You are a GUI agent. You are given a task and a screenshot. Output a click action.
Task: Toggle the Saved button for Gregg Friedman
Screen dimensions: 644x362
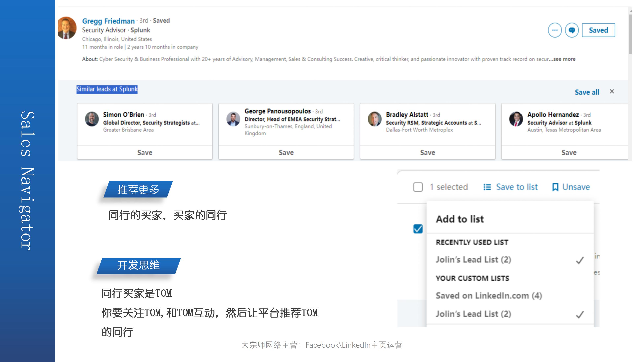click(x=598, y=30)
